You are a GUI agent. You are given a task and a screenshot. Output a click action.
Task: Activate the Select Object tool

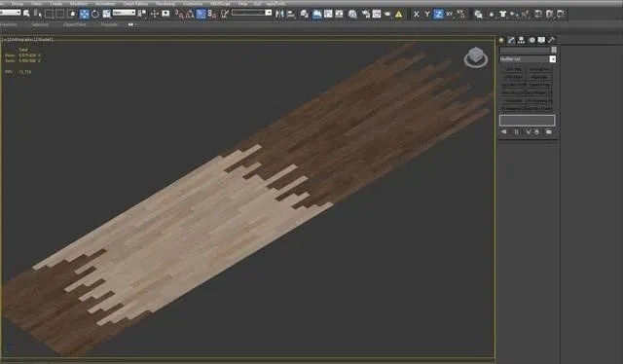(x=26, y=14)
